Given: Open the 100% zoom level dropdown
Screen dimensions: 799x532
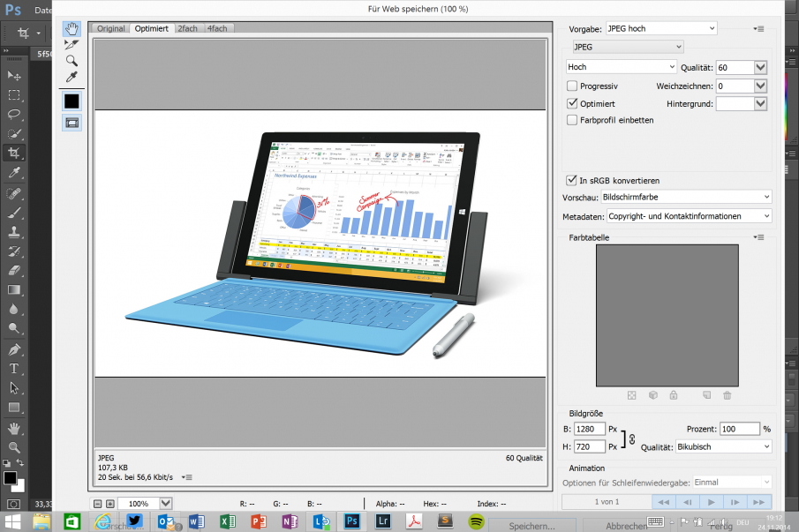Looking at the screenshot, I should click(166, 504).
